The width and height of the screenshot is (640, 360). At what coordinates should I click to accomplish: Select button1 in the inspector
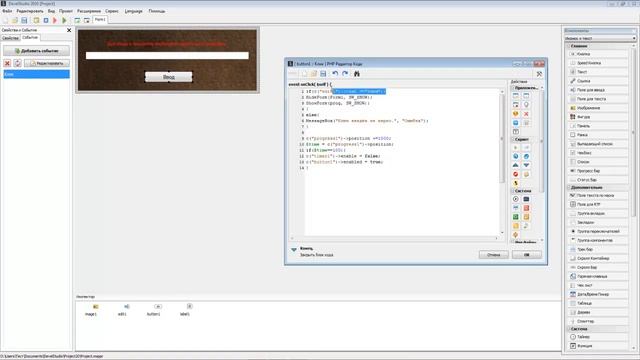tap(153, 310)
